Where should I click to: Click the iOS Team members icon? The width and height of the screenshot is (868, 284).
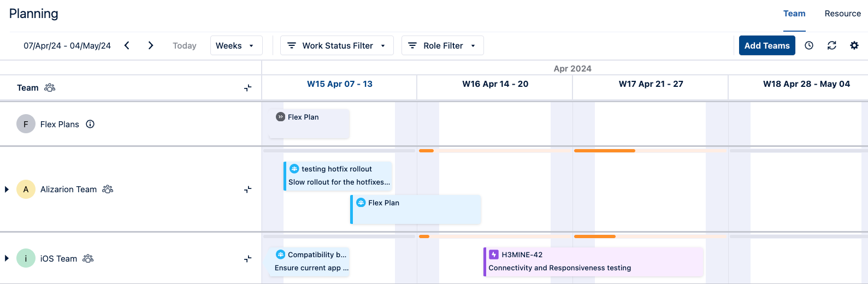pyautogui.click(x=88, y=258)
